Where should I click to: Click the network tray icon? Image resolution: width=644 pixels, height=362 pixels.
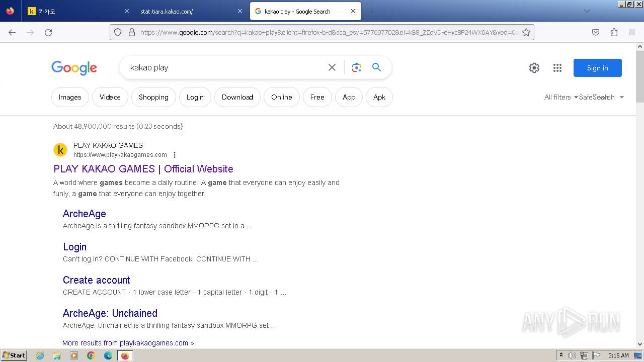click(x=584, y=355)
